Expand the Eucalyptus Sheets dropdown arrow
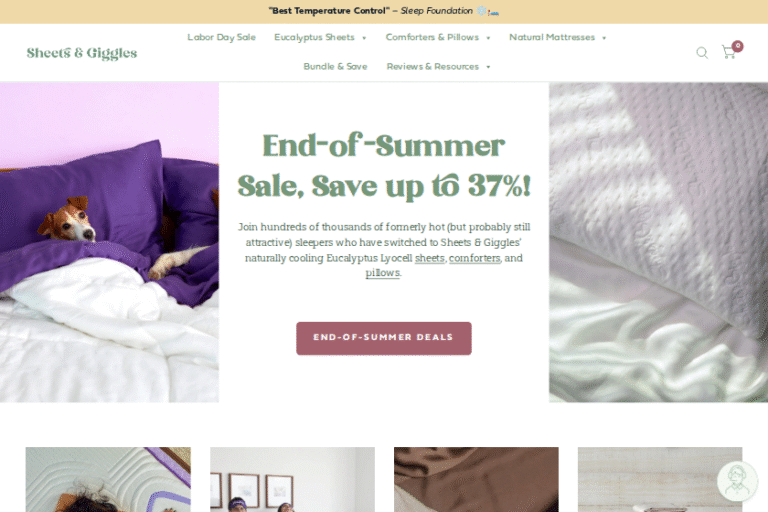768x512 pixels. click(364, 38)
